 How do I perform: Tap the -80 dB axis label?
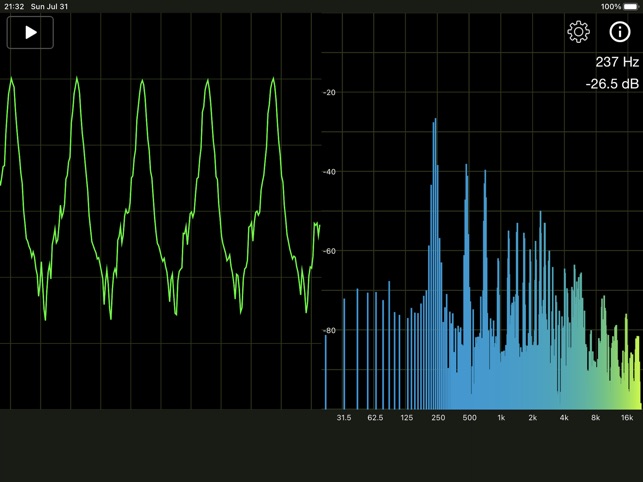pos(329,330)
